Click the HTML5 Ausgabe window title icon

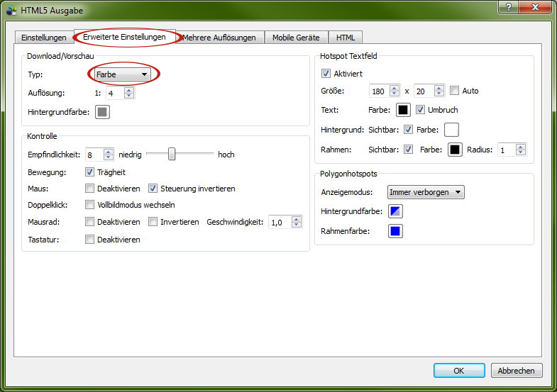pyautogui.click(x=10, y=11)
